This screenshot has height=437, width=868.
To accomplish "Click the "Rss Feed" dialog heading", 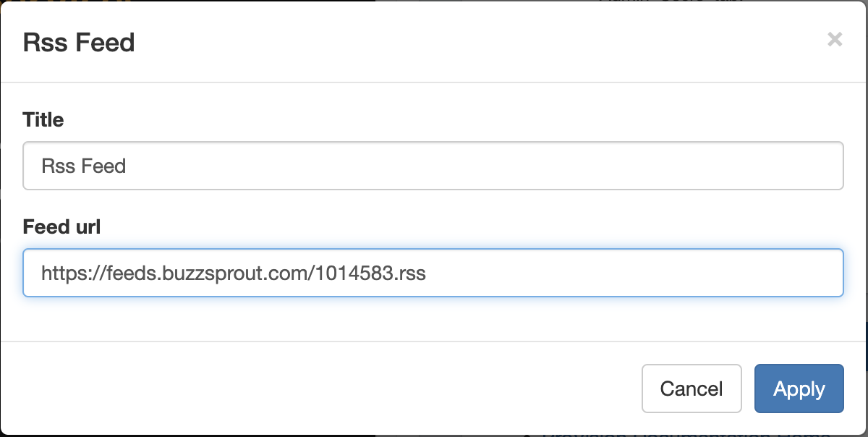I will [79, 43].
